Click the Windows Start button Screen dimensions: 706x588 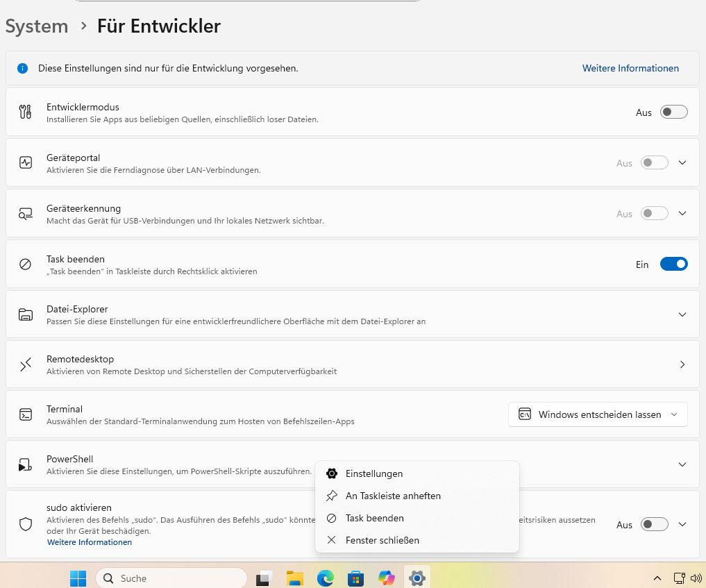coord(78,578)
